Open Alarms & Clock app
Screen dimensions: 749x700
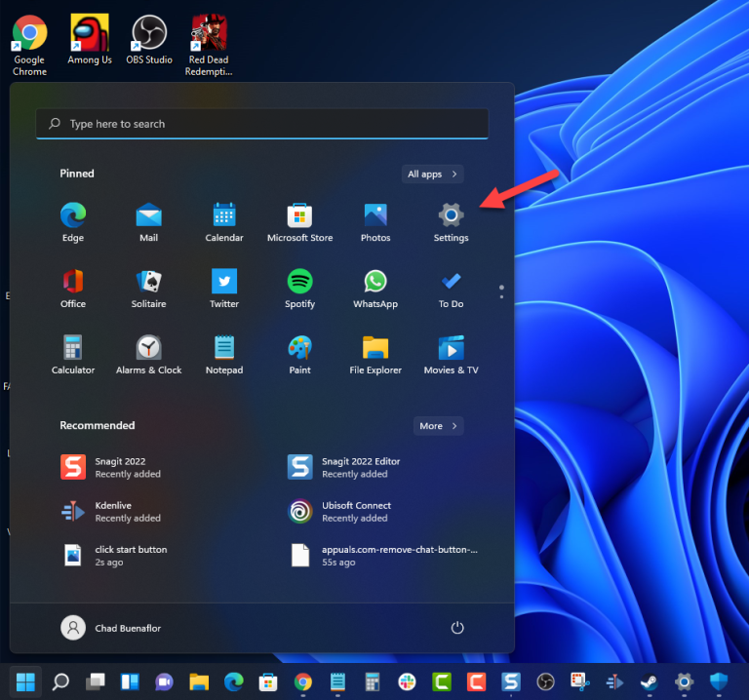(x=148, y=355)
